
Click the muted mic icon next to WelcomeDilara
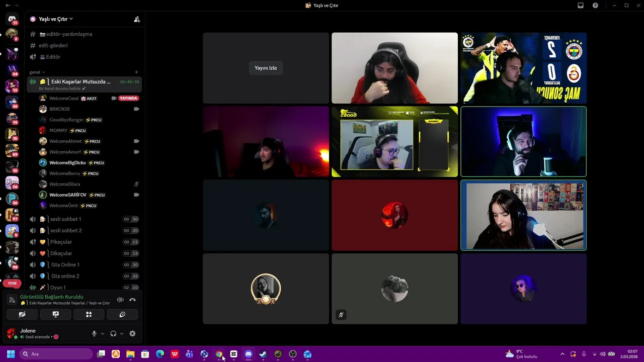tap(136, 184)
